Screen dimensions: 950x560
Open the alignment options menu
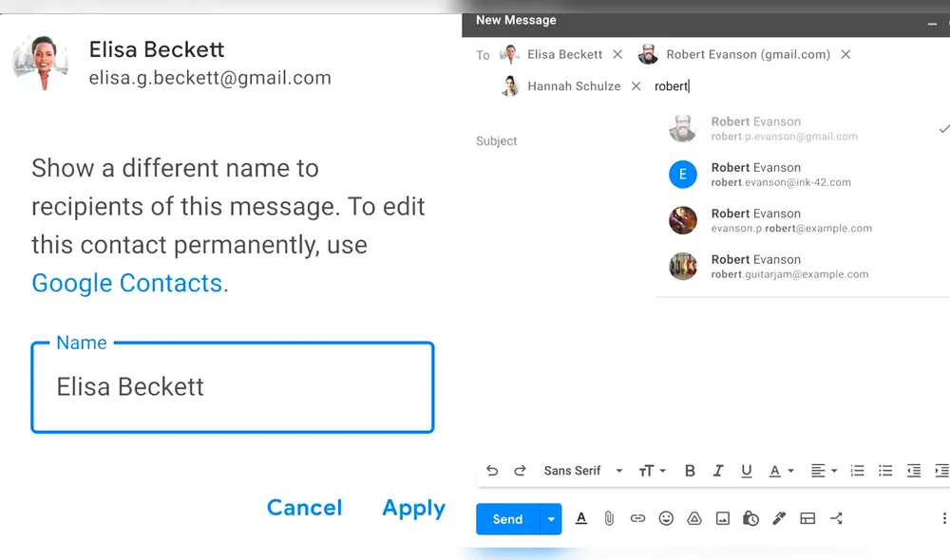pyautogui.click(x=821, y=470)
